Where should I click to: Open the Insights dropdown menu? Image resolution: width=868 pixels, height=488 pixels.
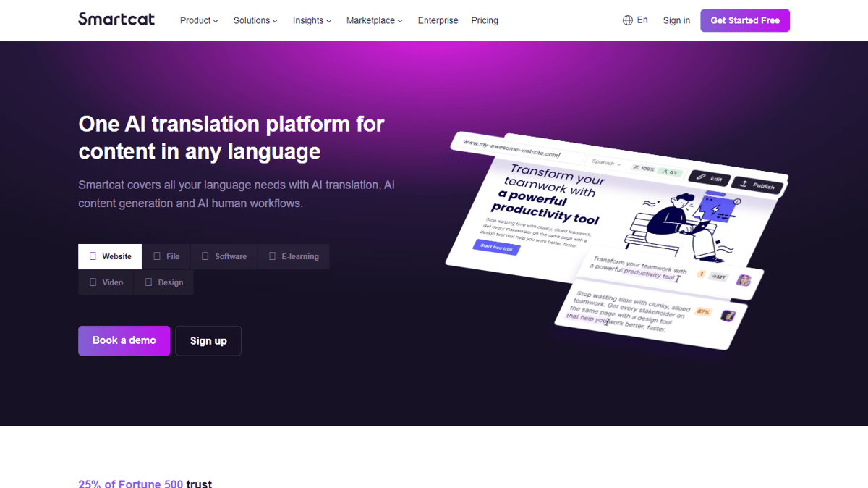tap(312, 20)
